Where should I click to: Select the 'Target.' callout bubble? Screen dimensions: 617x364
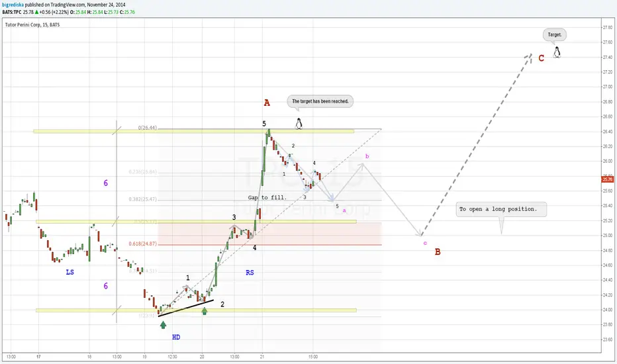pyautogui.click(x=555, y=34)
